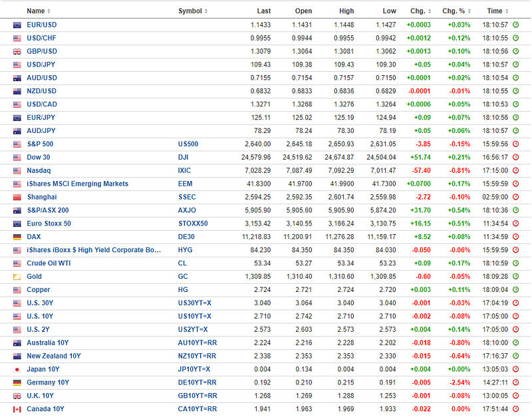The width and height of the screenshot is (532, 419).
Task: Click the Canada flag icon beside Canada 10Y
Action: pos(17,409)
